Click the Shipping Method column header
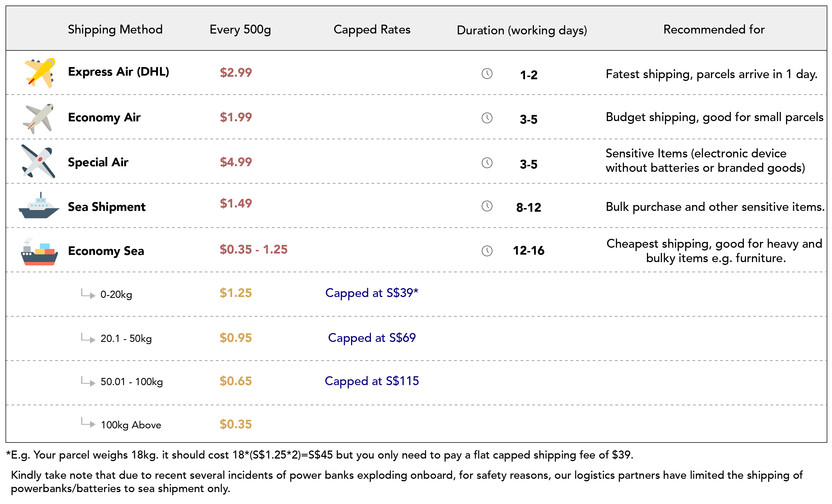 point(115,30)
